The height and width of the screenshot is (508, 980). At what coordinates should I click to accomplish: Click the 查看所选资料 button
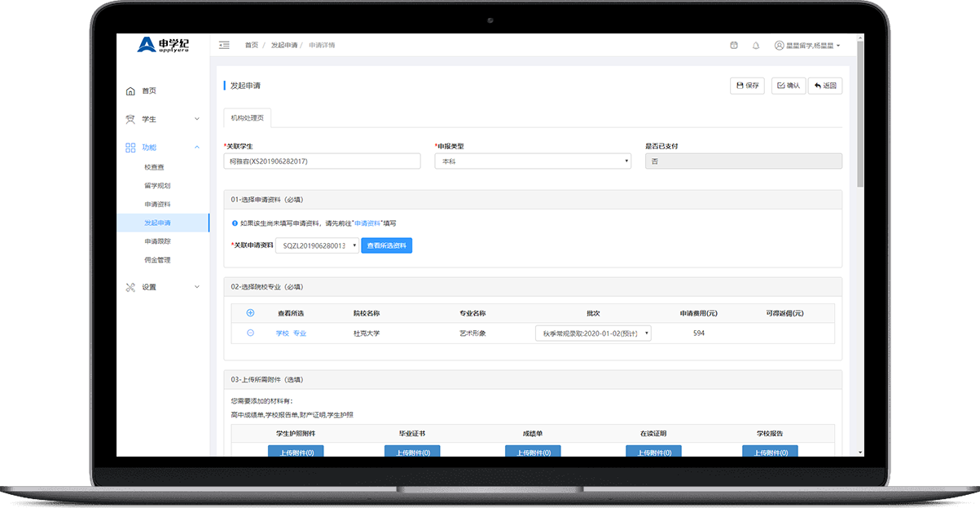[387, 245]
